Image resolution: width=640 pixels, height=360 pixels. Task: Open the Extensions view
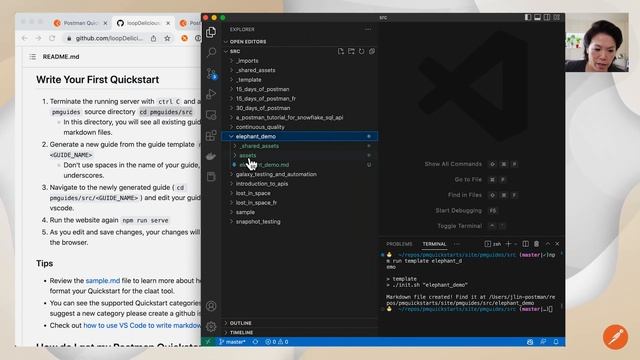(x=211, y=135)
